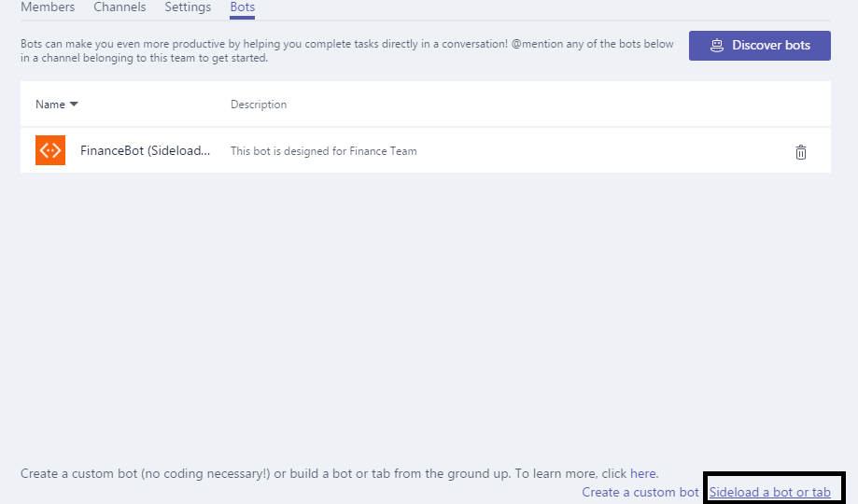Click the Create a custom bot link
Viewport: 858px width, 504px height.
(640, 492)
